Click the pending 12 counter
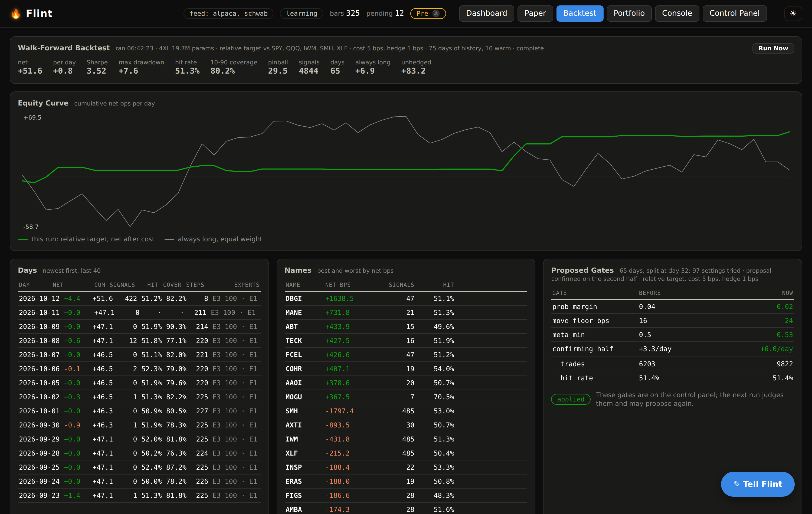This screenshot has height=514, width=812. tap(385, 14)
